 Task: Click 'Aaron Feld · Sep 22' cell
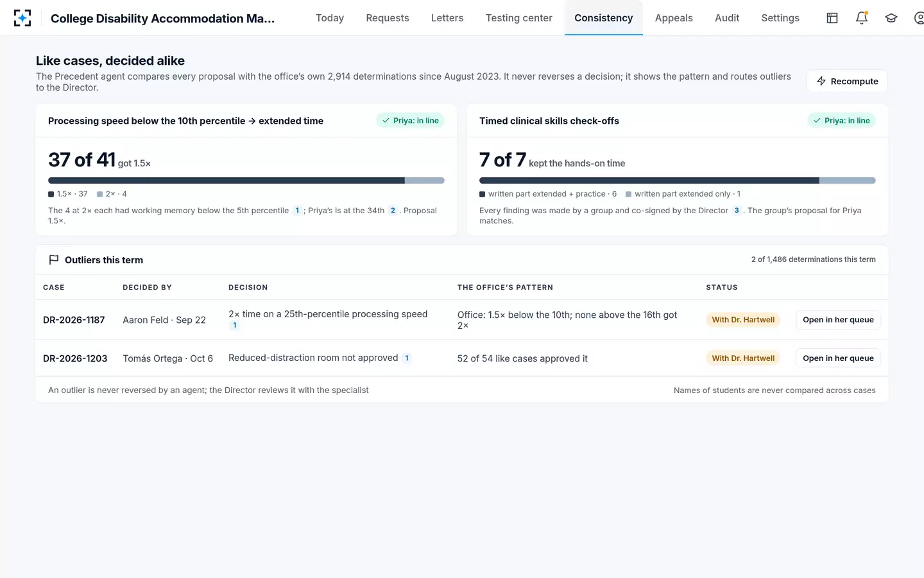(x=164, y=320)
